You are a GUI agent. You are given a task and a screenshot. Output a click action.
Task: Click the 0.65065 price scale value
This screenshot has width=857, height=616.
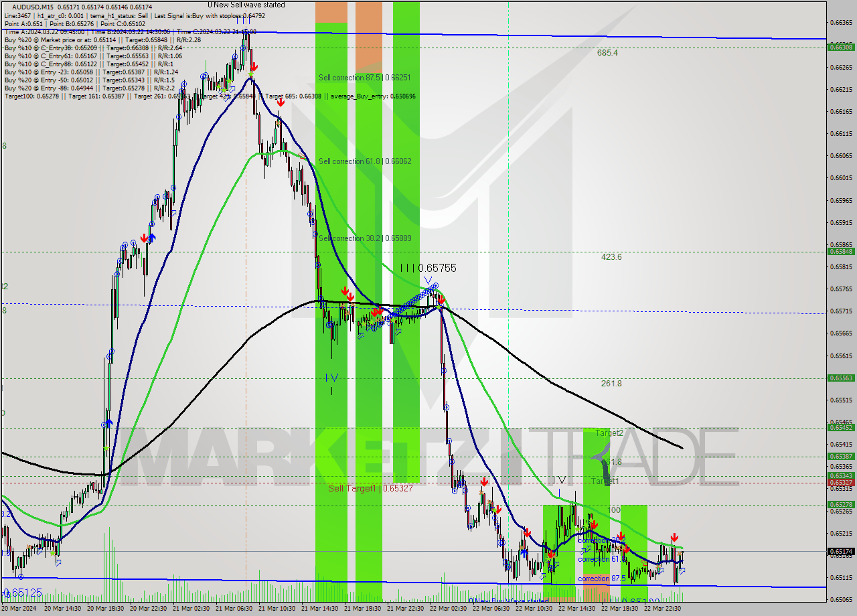coord(841,600)
